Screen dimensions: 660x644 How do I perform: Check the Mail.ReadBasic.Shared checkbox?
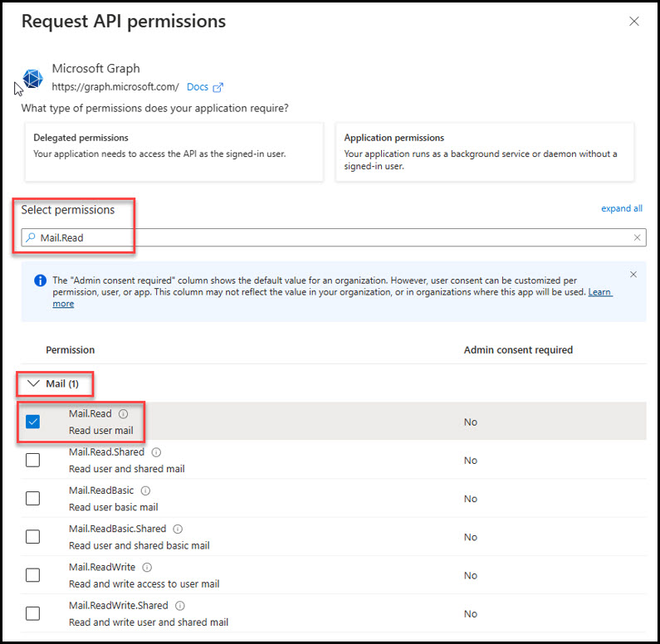pos(33,536)
